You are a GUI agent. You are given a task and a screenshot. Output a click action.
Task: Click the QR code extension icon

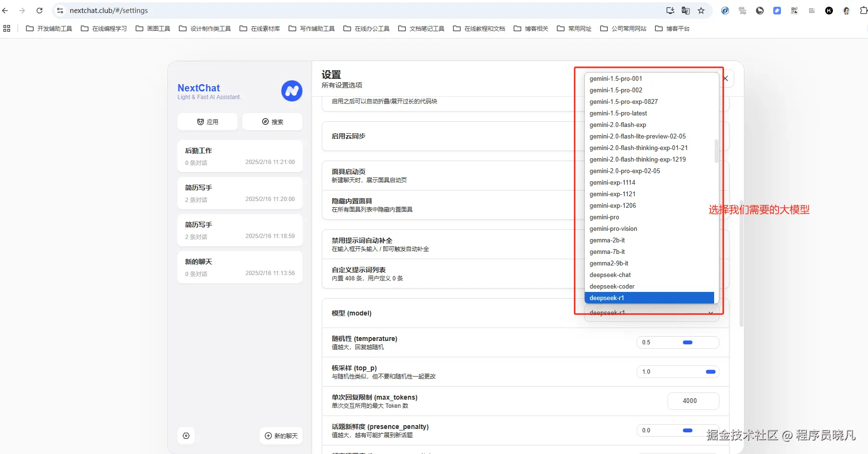[x=794, y=11]
